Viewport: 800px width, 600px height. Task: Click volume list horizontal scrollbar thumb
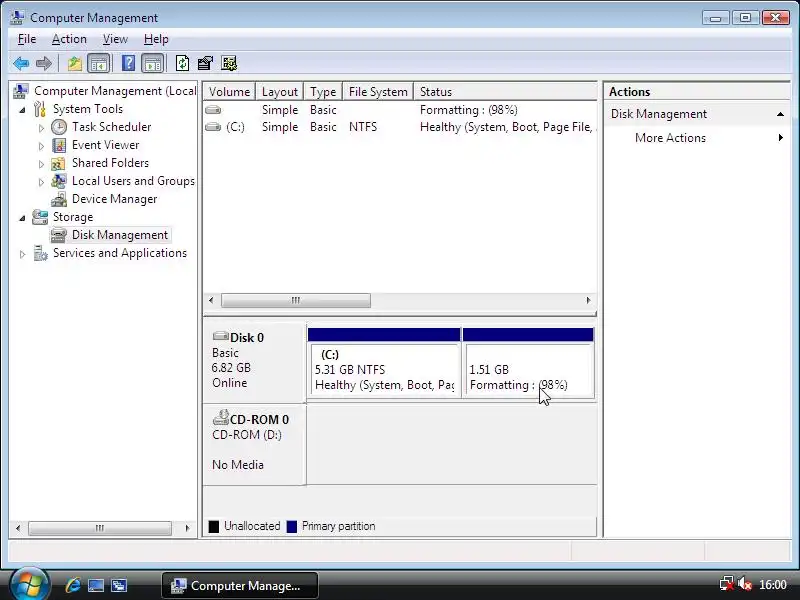point(296,301)
